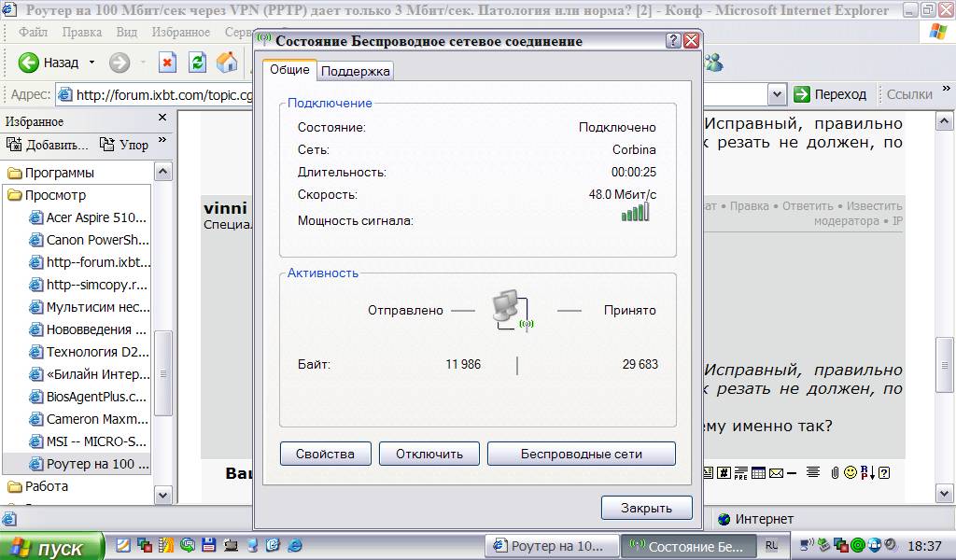Image resolution: width=956 pixels, height=560 pixels.
Task: Switch to the Поддержка tab
Action: click(356, 71)
